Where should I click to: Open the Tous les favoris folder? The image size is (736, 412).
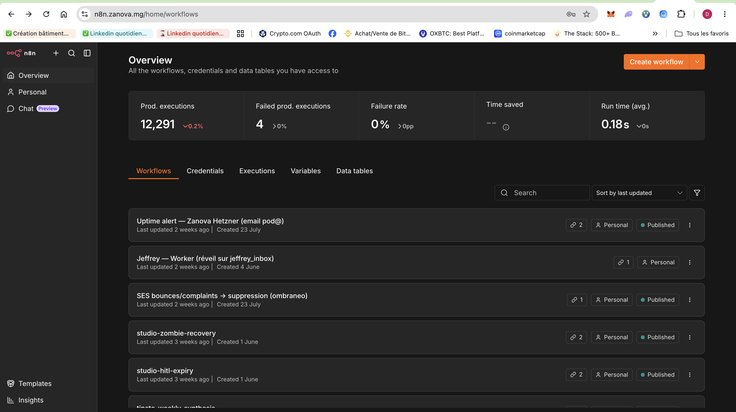[x=702, y=33]
